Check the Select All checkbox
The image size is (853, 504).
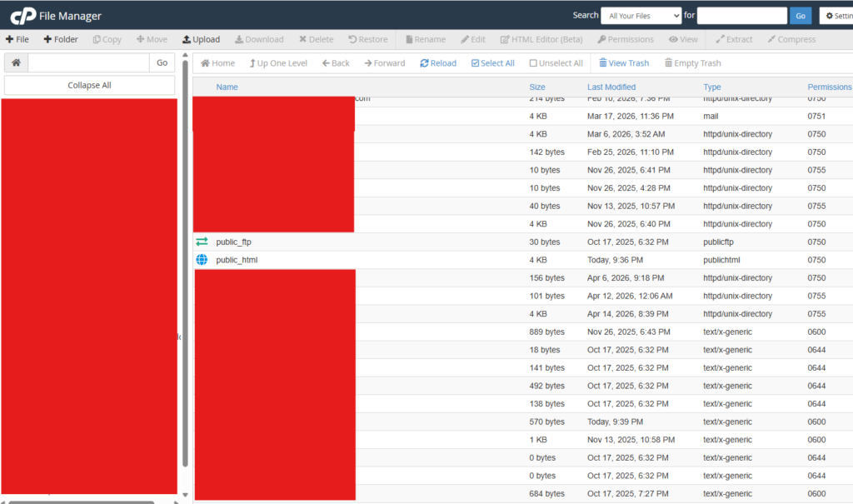pyautogui.click(x=475, y=63)
